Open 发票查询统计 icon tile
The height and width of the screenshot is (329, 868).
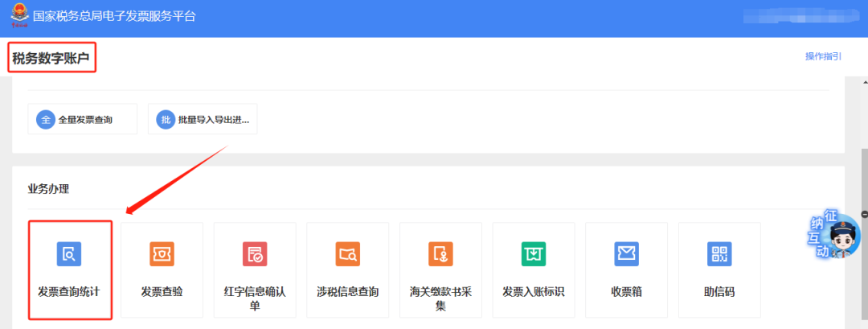point(69,254)
